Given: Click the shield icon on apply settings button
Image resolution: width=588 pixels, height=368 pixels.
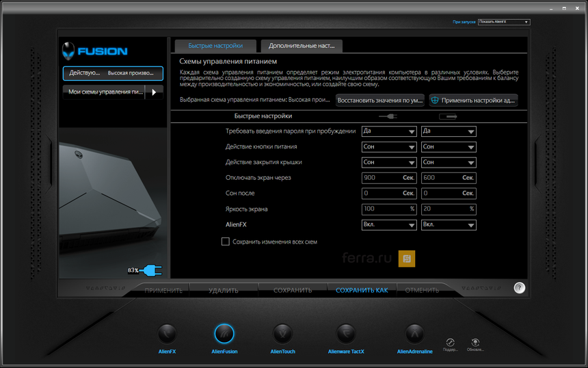Looking at the screenshot, I should click(x=435, y=100).
